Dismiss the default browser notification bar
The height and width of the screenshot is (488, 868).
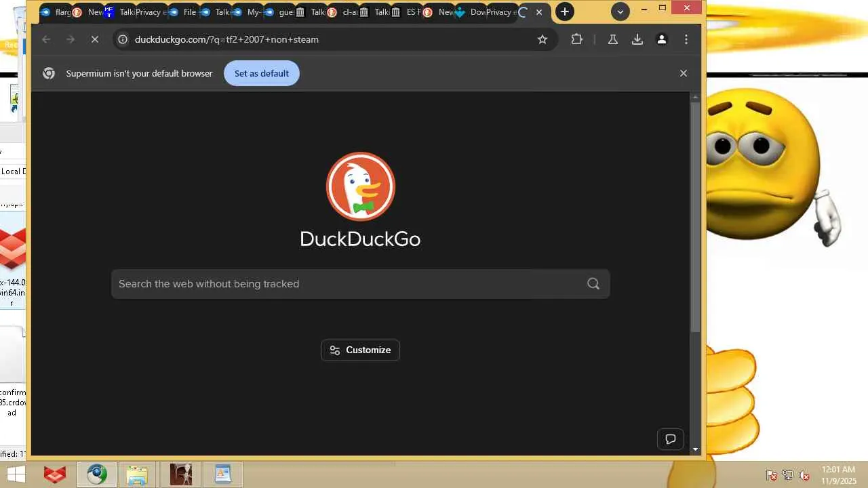[684, 73]
